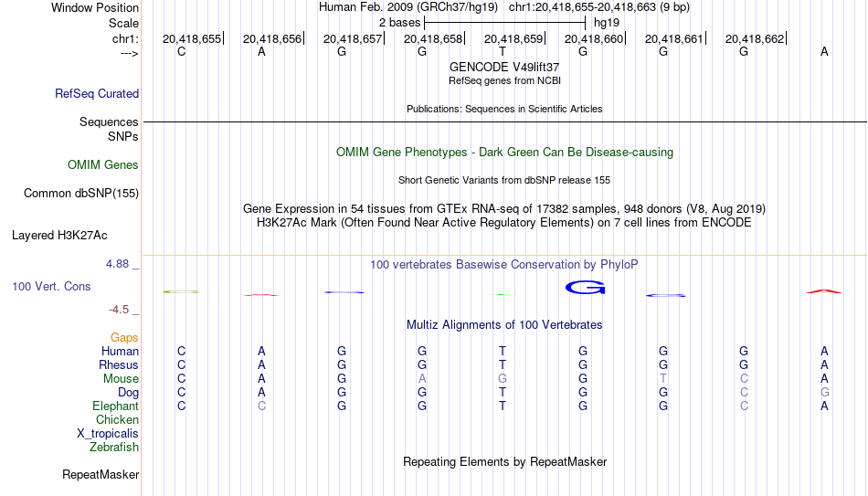The height and width of the screenshot is (496, 868).
Task: Click the RefSeq genes from NCBI title
Action: [x=504, y=80]
